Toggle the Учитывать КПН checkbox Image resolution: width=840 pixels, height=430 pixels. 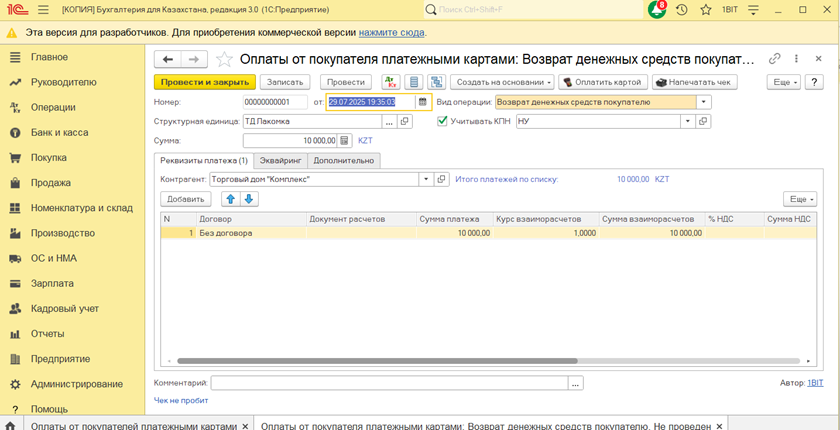coord(444,121)
